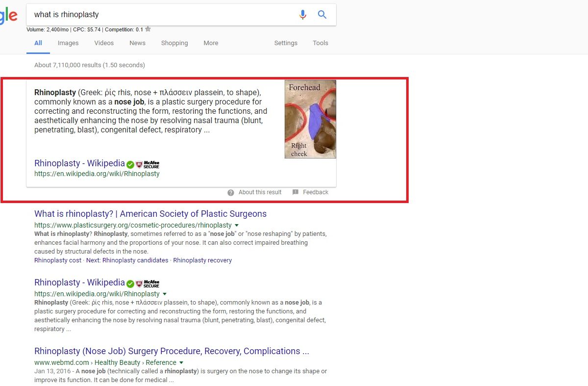Click the microphone voice search icon
588x386 pixels.
(x=303, y=15)
